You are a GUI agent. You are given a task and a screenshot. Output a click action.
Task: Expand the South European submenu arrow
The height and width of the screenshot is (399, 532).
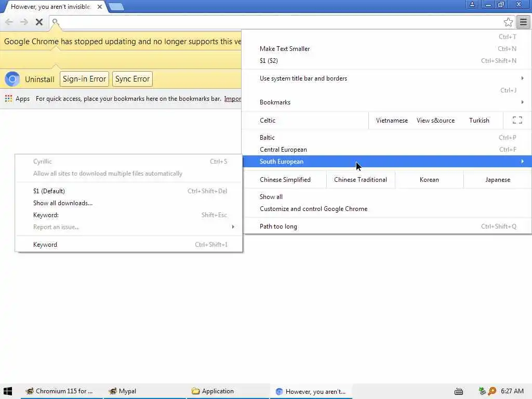tap(522, 162)
